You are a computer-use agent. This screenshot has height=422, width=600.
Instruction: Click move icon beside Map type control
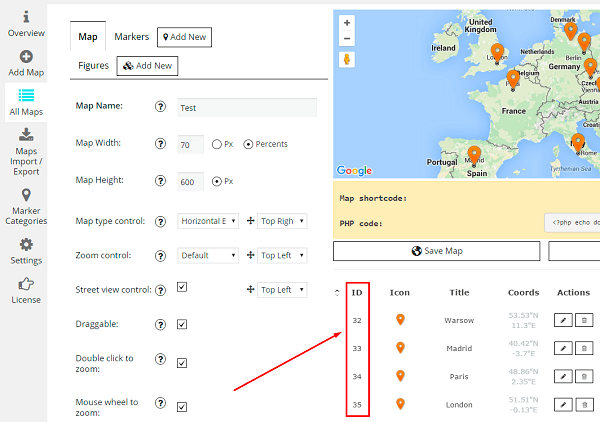(x=251, y=221)
